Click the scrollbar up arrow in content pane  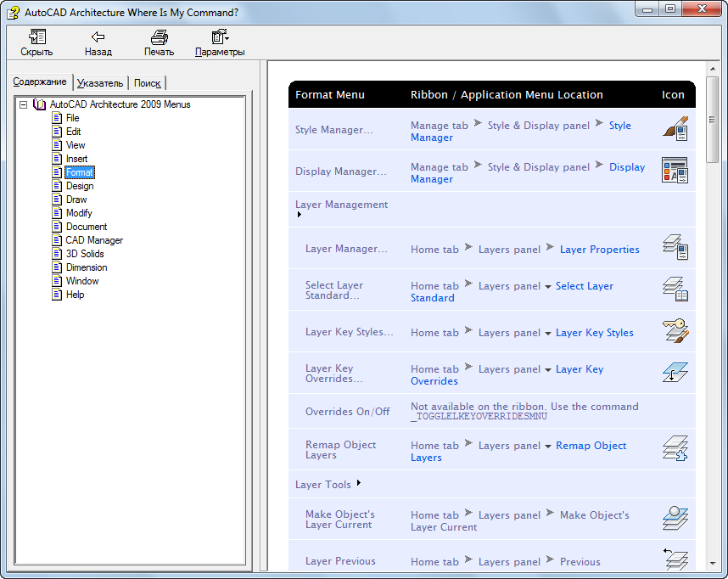(x=712, y=69)
